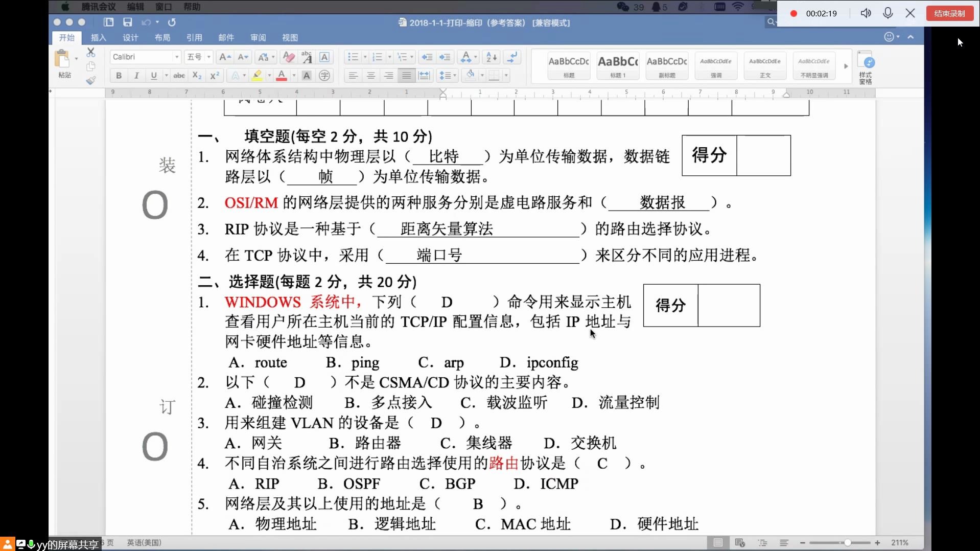Switch to Outline view in status bar
This screenshot has height=551, width=980.
tap(763, 543)
